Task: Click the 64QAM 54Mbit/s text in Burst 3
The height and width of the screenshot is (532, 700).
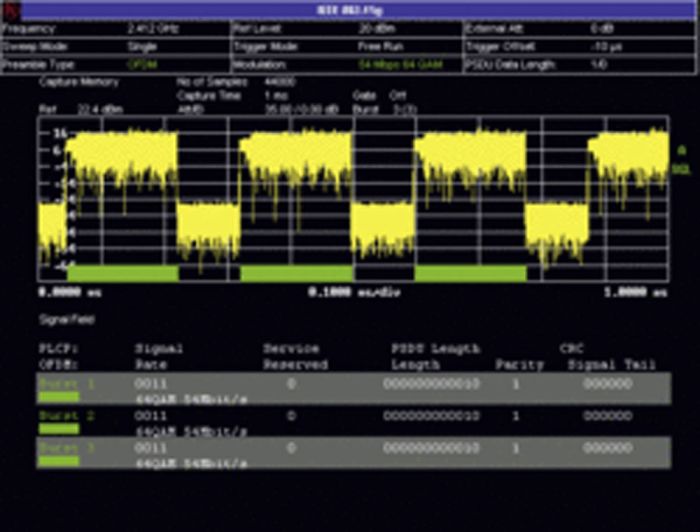Action: coord(191,464)
